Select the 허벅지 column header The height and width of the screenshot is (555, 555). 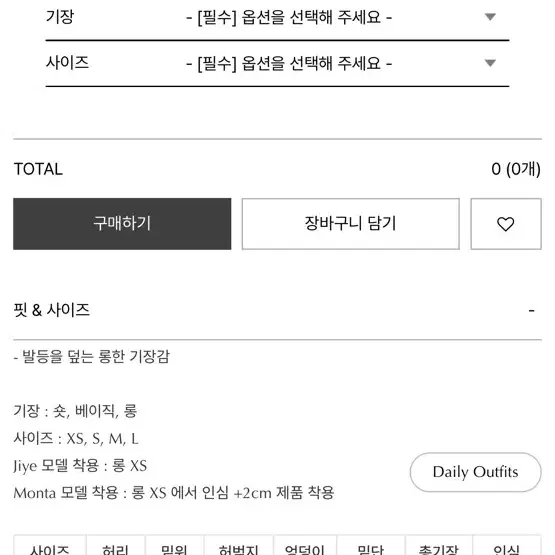coord(239,548)
